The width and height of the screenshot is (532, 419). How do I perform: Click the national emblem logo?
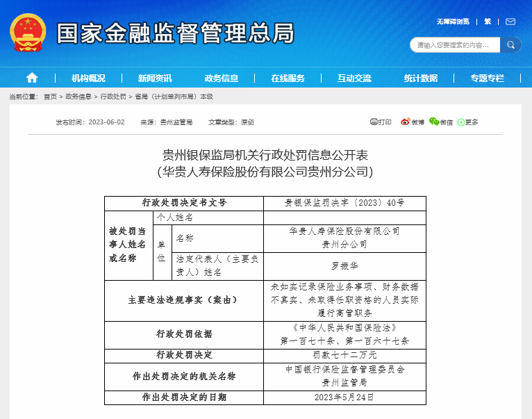[x=28, y=33]
